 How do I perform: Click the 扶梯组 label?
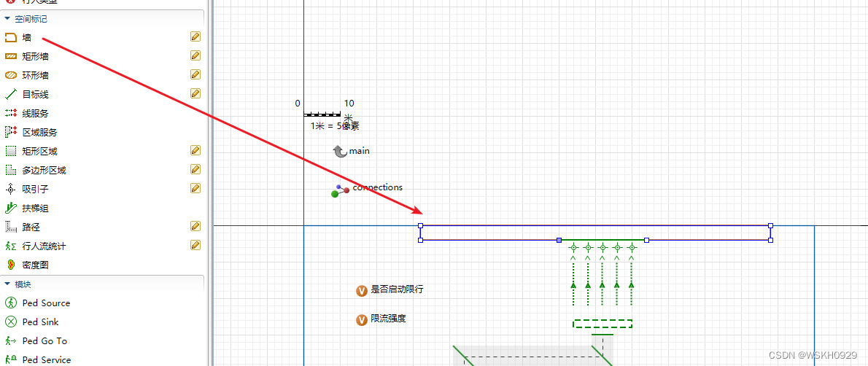coord(36,209)
